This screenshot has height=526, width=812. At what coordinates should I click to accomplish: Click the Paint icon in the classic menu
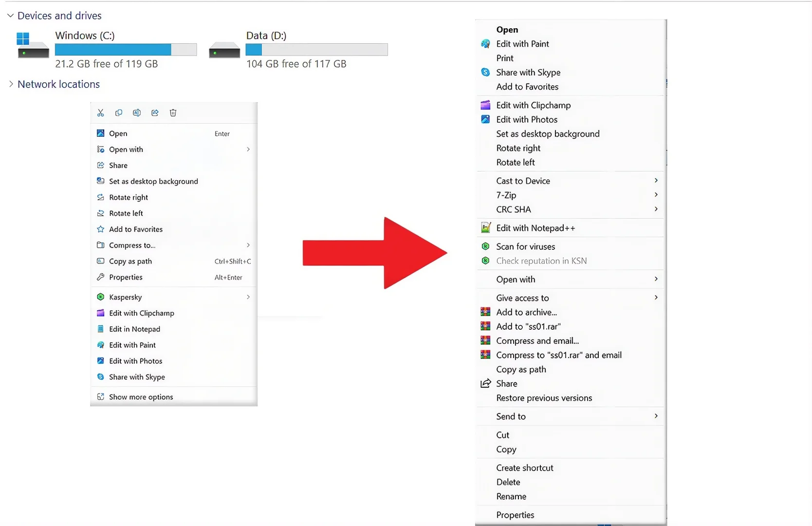[485, 44]
